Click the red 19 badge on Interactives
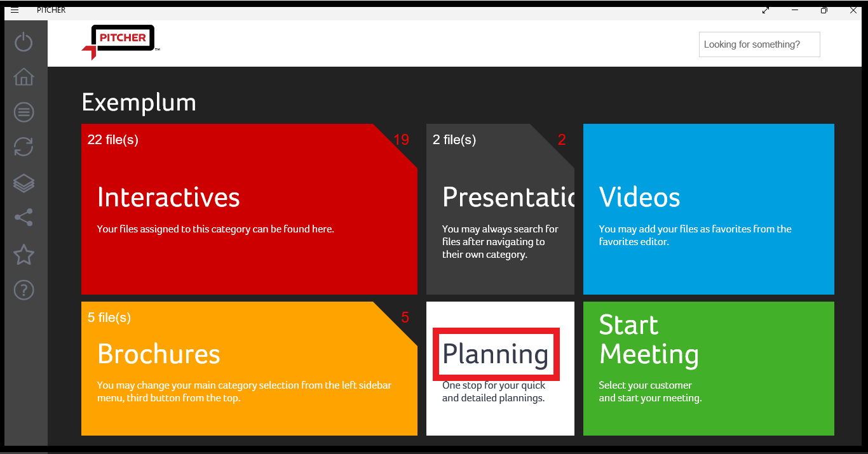The width and height of the screenshot is (868, 454). click(x=401, y=140)
